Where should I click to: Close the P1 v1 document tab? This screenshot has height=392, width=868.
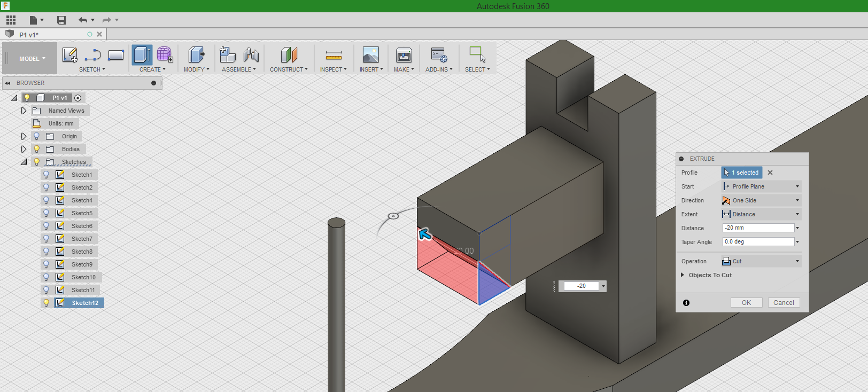(x=99, y=34)
